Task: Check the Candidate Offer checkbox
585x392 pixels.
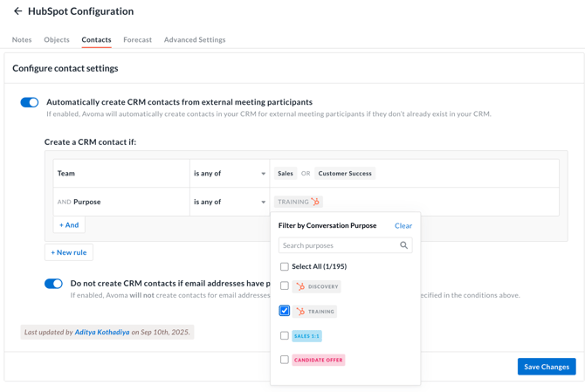Action: pos(285,360)
